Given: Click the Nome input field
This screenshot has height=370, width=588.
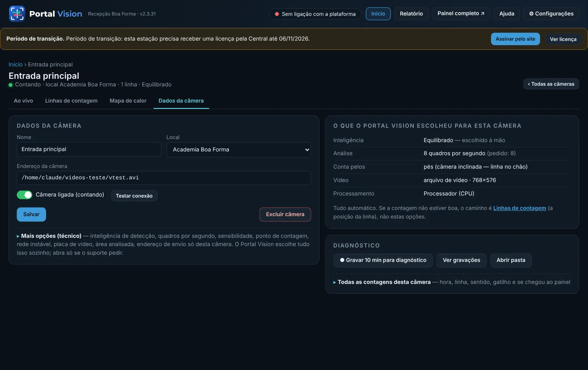Looking at the screenshot, I should (x=89, y=150).
